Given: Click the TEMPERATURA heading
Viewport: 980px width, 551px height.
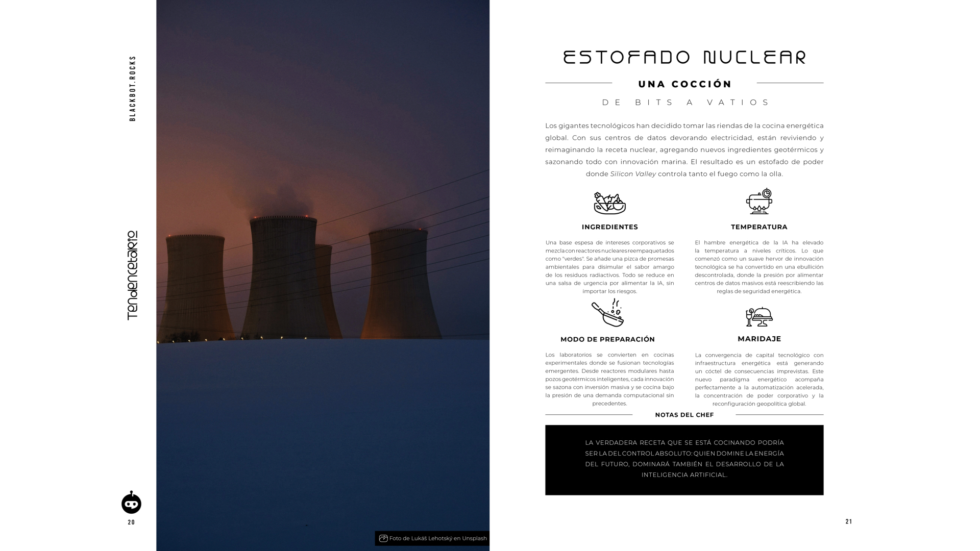Looking at the screenshot, I should pyautogui.click(x=759, y=227).
